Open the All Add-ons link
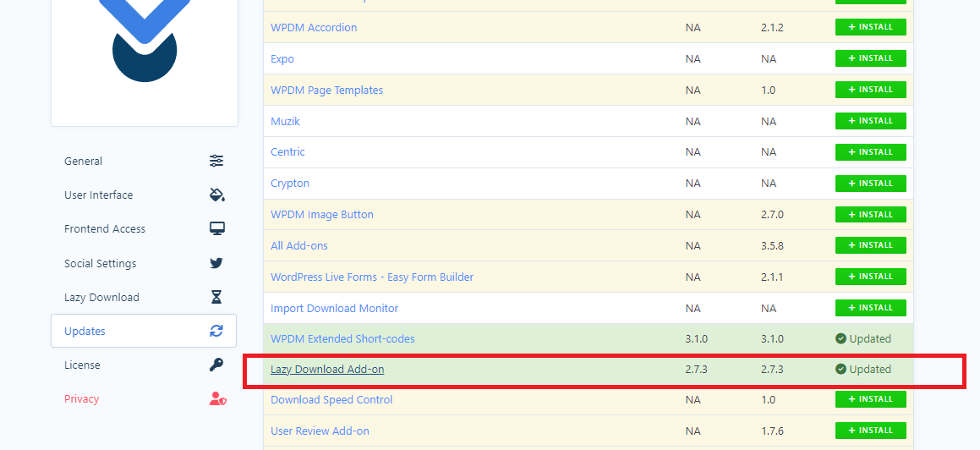 [298, 245]
